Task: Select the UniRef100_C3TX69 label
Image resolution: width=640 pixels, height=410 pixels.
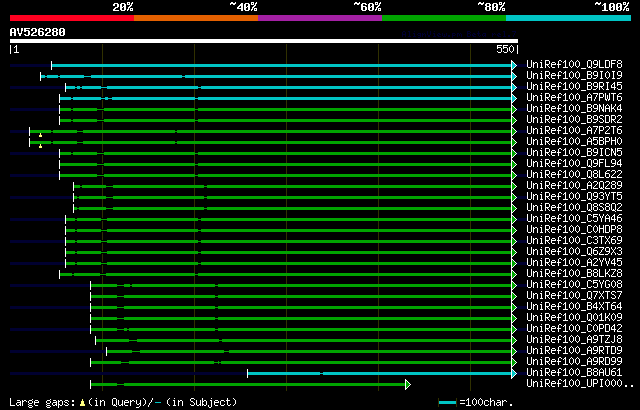Action: click(574, 241)
